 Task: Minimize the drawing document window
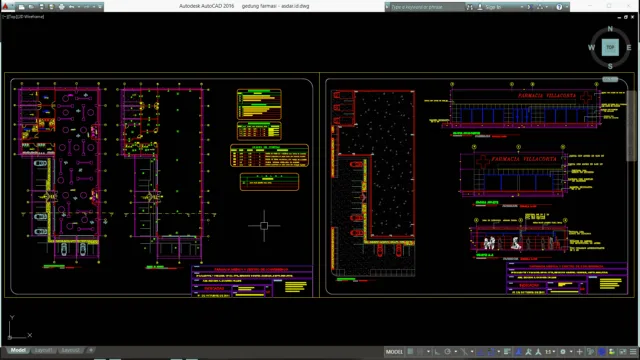click(619, 18)
